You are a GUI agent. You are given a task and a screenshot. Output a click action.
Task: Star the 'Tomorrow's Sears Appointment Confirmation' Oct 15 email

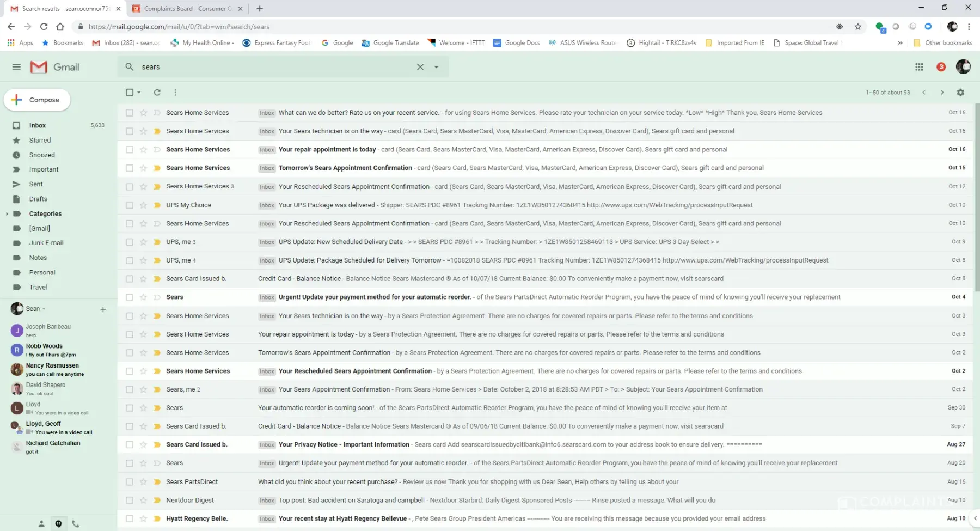point(143,168)
